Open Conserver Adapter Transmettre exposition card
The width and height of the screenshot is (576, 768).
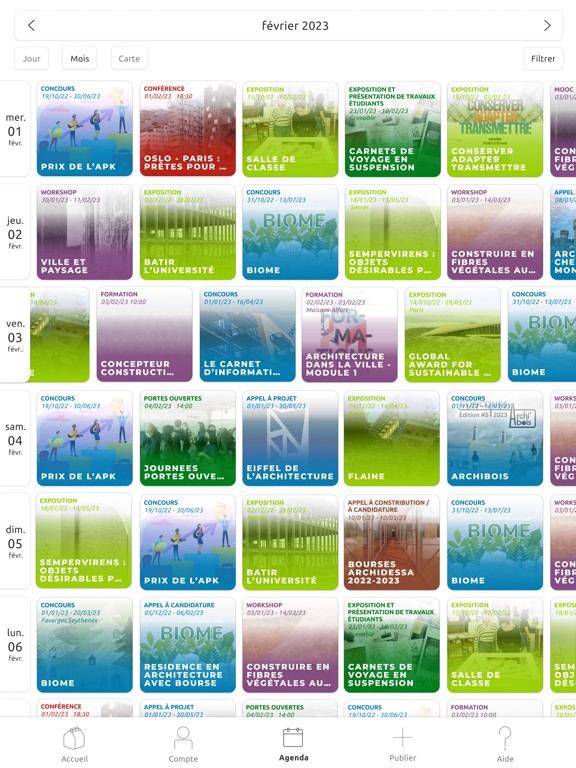click(x=495, y=129)
